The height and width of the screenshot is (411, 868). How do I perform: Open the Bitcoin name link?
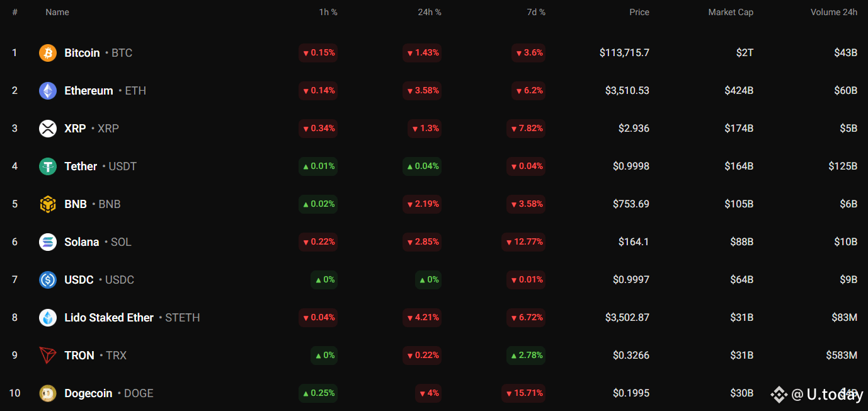click(x=82, y=53)
